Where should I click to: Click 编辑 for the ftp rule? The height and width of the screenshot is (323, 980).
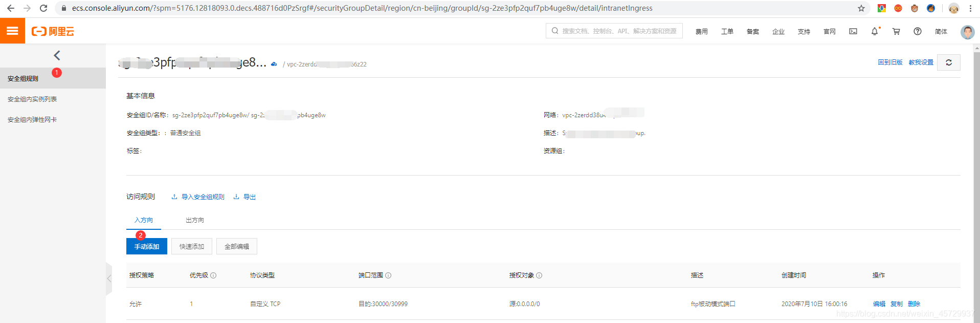(879, 304)
